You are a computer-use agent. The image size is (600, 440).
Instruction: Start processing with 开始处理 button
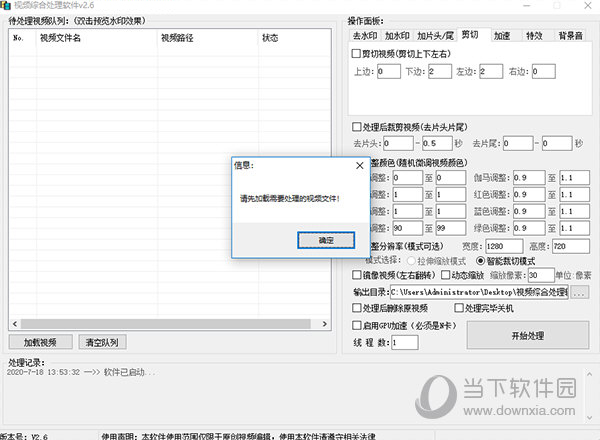pos(528,336)
